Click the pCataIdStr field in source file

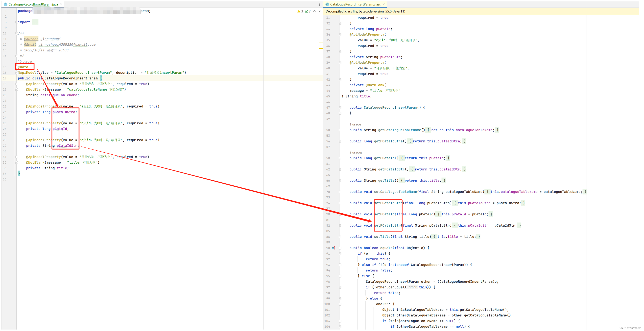(x=67, y=146)
